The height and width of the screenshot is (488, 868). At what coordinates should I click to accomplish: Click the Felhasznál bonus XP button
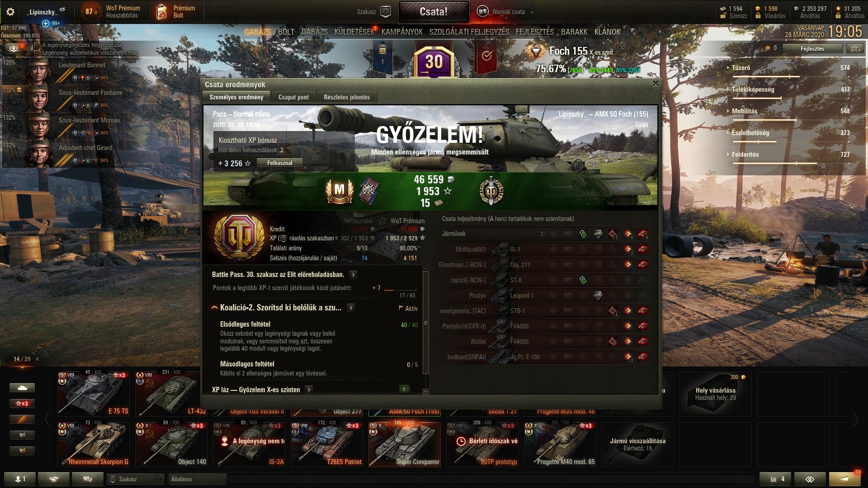tap(280, 163)
